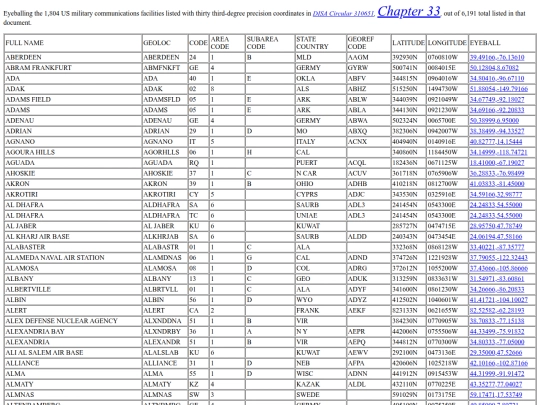Follow the ALAMOSA row's Eyeball link
The width and height of the screenshot is (540, 405).
(499, 268)
